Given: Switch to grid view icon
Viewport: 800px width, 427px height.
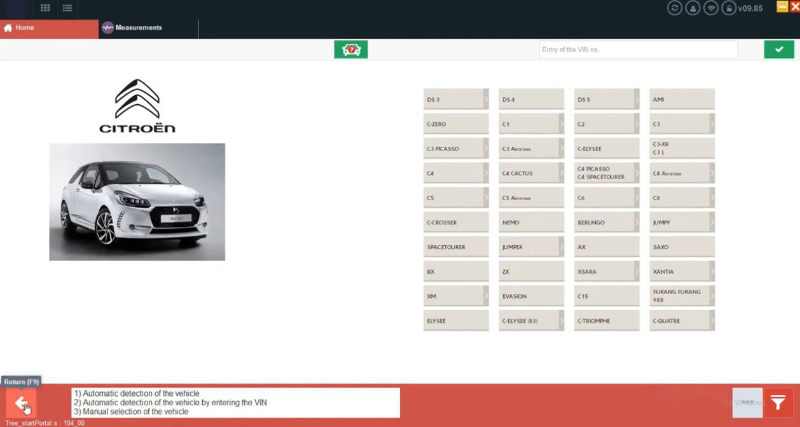Looking at the screenshot, I should point(45,8).
